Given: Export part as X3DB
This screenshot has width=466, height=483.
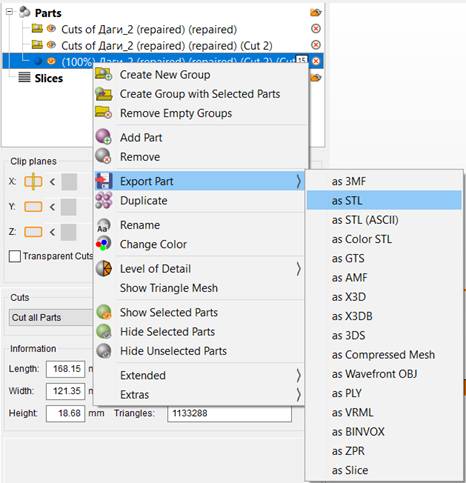Looking at the screenshot, I should 384,316.
